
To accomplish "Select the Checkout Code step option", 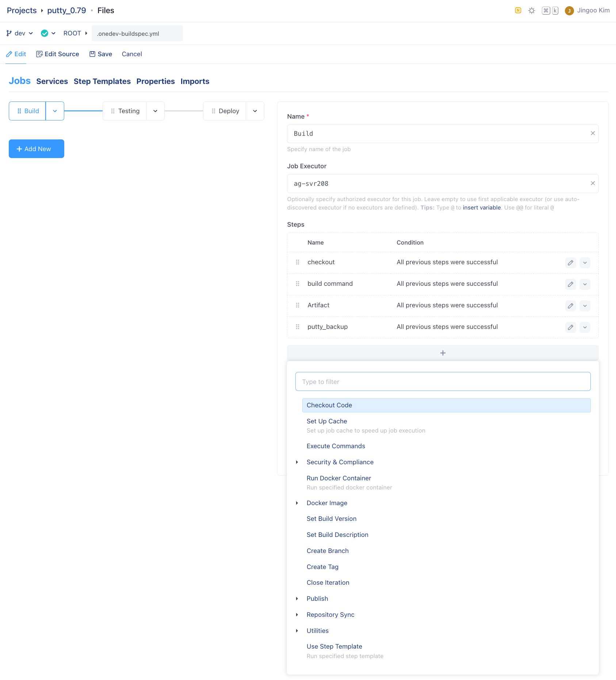I will click(x=446, y=405).
